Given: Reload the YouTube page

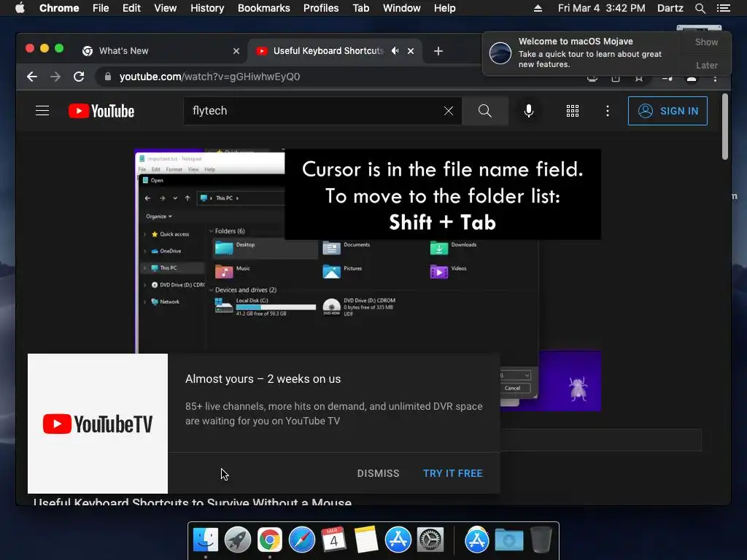Looking at the screenshot, I should [x=79, y=77].
